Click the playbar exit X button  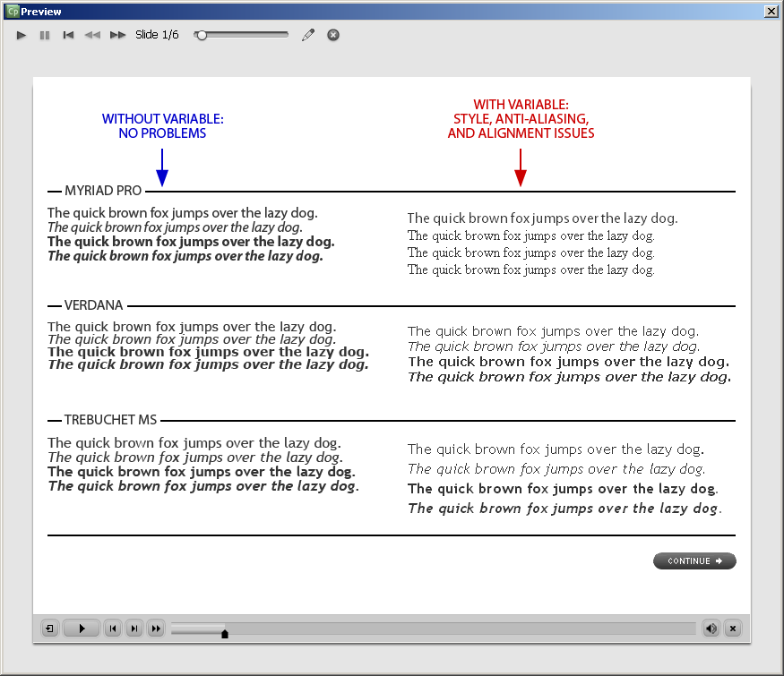pos(733,629)
